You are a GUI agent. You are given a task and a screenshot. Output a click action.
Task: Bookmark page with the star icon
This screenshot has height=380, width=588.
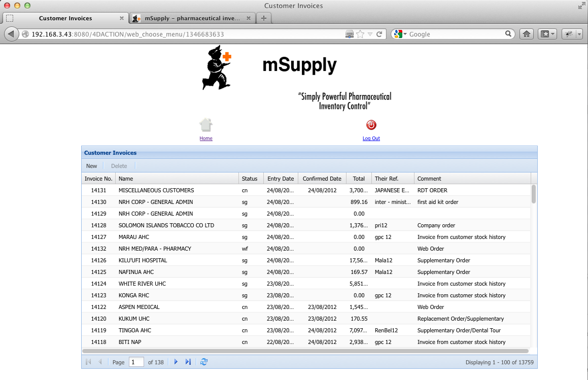pos(360,34)
